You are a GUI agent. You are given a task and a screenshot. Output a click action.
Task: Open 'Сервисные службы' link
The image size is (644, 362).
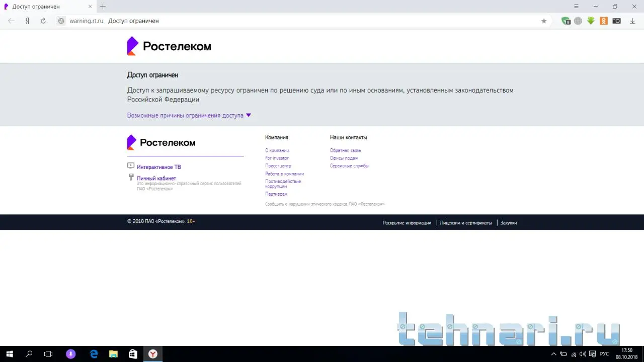point(349,165)
